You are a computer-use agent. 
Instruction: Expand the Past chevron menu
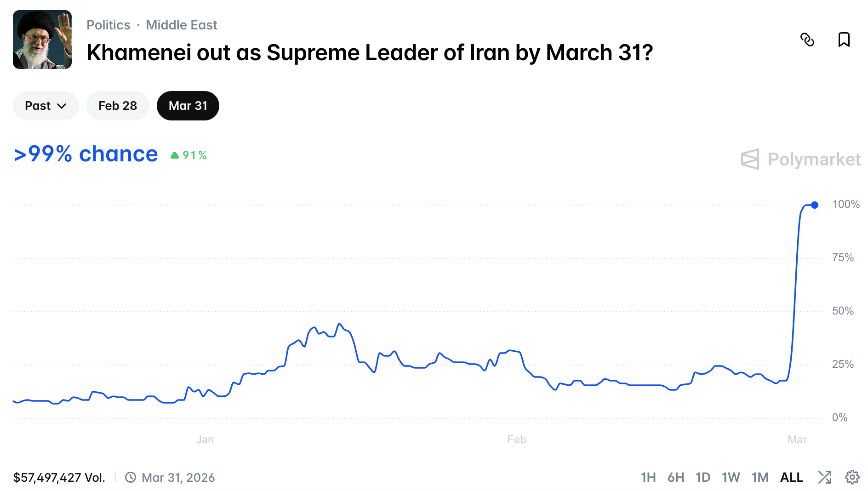click(x=63, y=106)
